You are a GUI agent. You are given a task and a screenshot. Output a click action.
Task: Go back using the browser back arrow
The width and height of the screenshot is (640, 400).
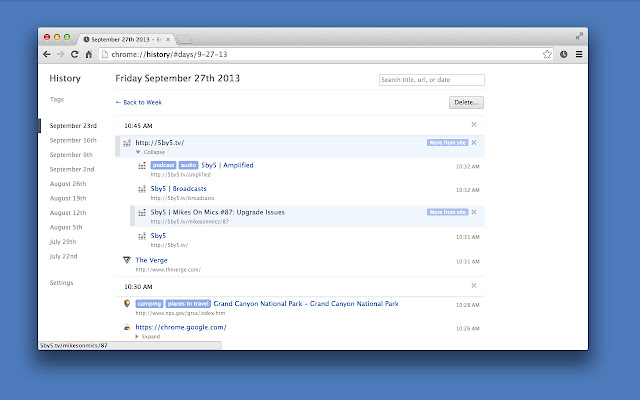[x=47, y=54]
